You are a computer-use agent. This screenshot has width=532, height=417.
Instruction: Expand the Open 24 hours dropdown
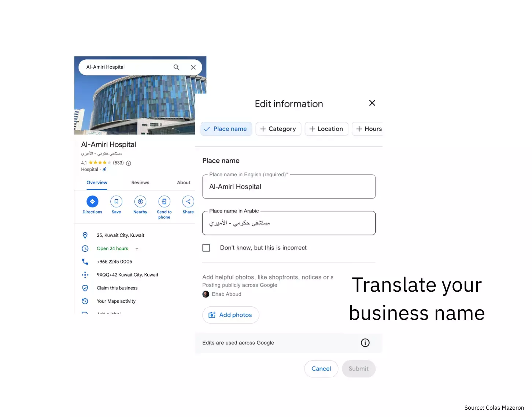(x=136, y=248)
